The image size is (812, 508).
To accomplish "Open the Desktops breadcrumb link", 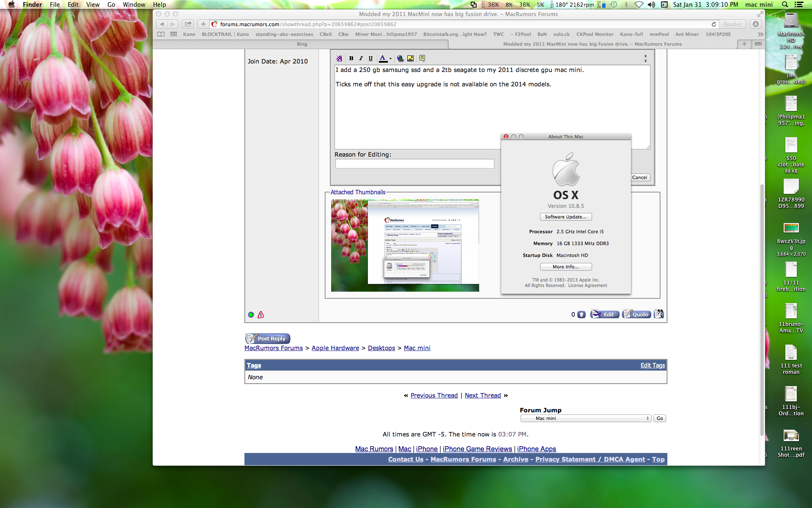I will click(x=381, y=348).
